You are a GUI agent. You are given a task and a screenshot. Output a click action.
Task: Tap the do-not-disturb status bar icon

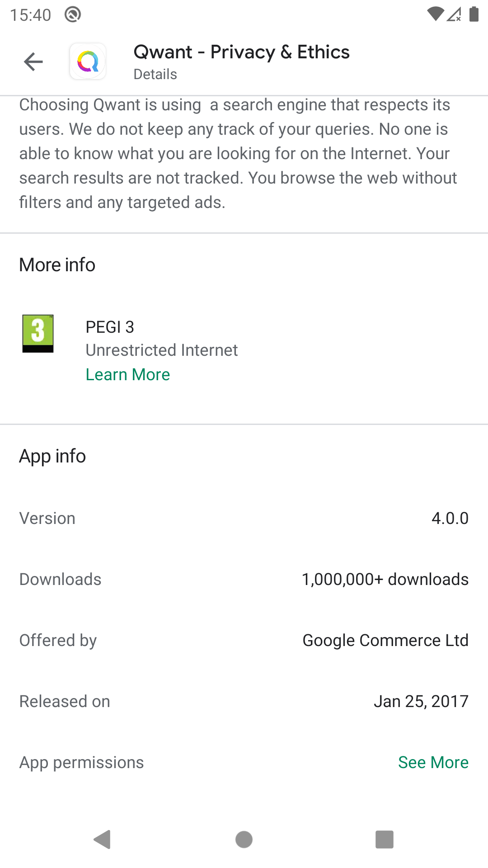pyautogui.click(x=73, y=14)
